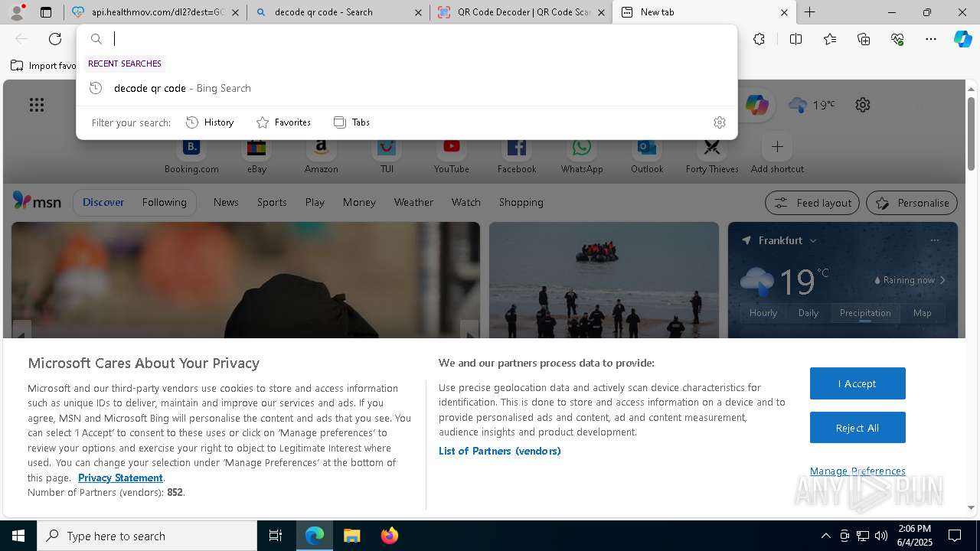Open the Manage Preferences link
The width and height of the screenshot is (980, 551).
857,471
